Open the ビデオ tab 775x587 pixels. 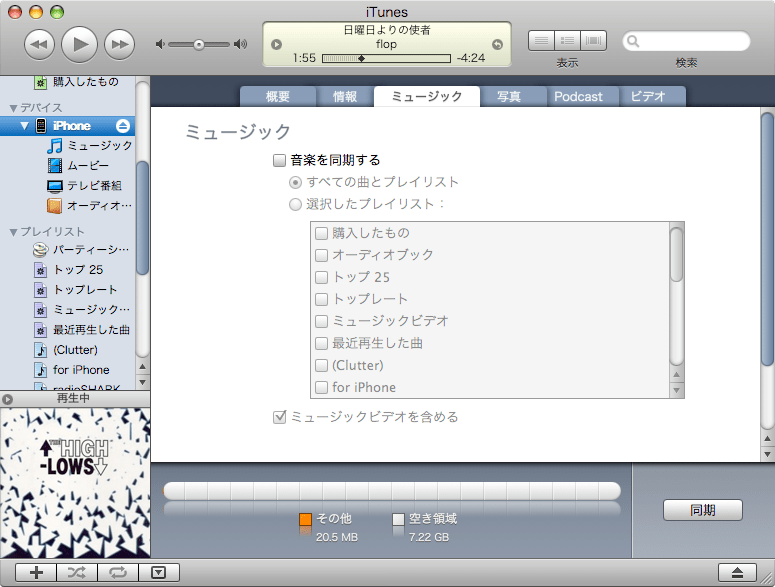[x=648, y=96]
